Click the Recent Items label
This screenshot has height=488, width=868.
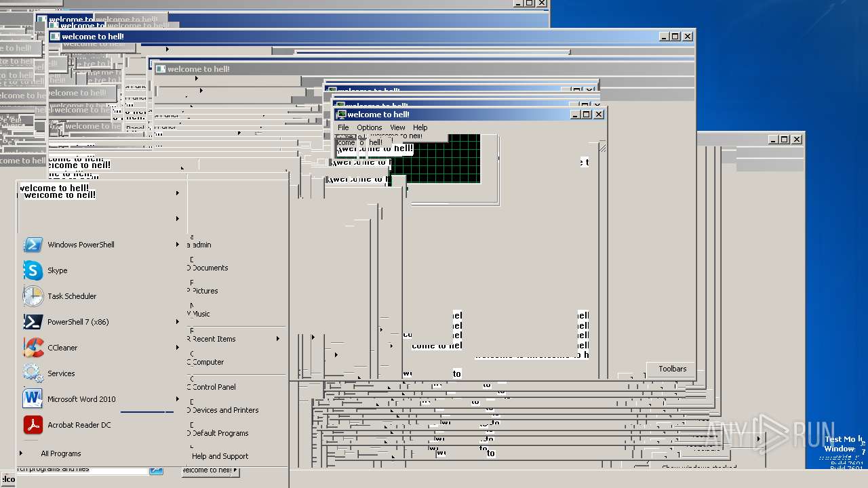tap(214, 339)
